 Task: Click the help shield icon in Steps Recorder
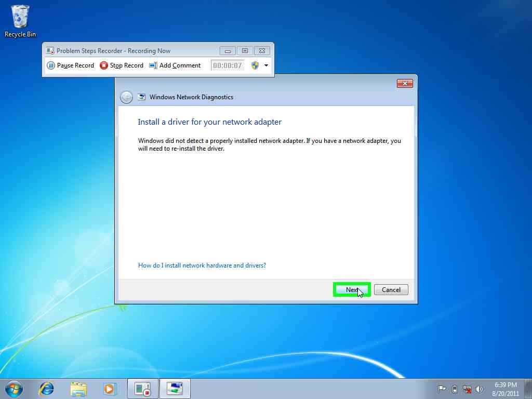click(254, 65)
